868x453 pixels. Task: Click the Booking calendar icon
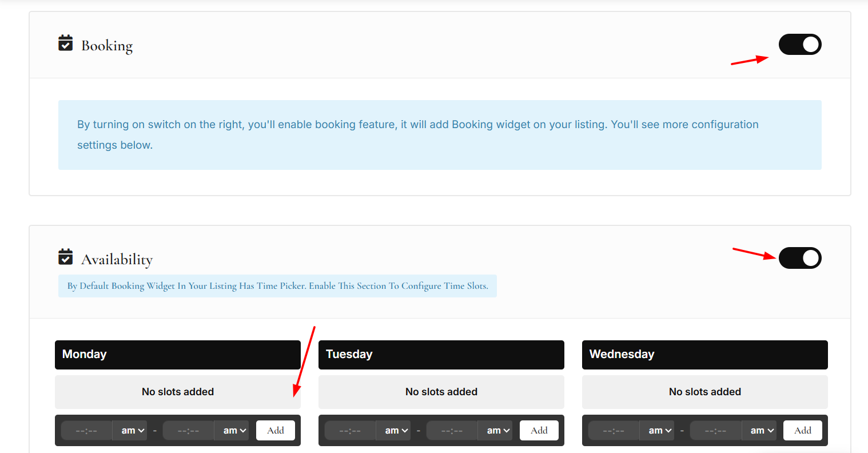[66, 43]
